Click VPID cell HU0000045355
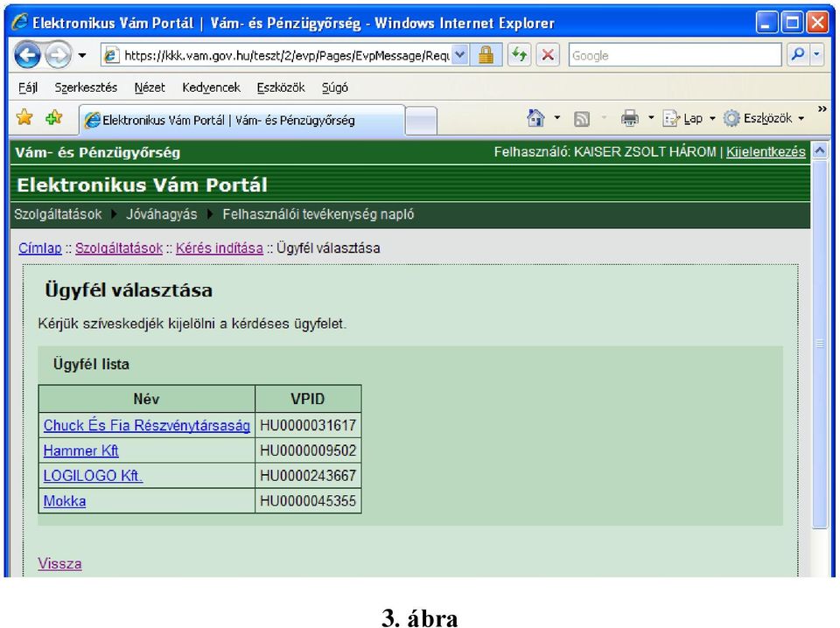Viewport: 840px width, 628px height. (308, 501)
